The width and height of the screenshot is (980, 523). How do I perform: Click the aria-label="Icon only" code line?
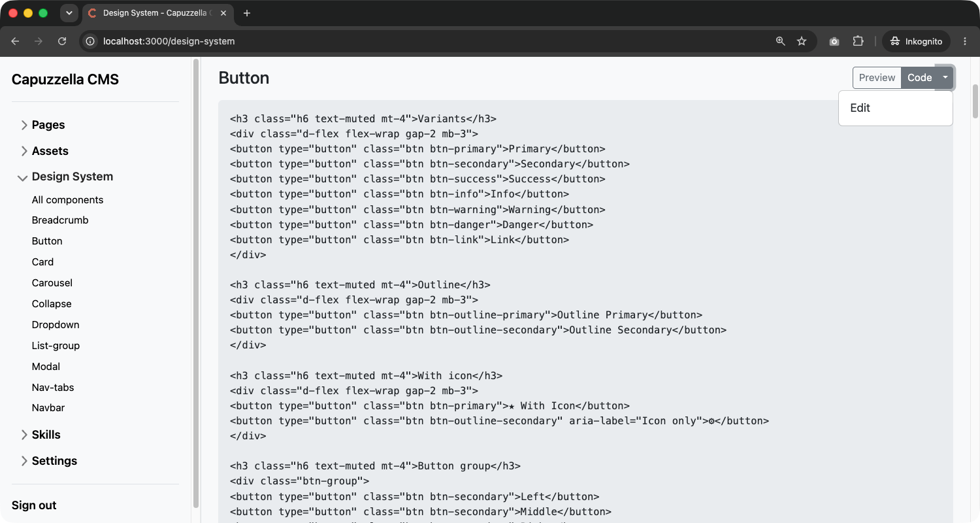[x=499, y=421]
